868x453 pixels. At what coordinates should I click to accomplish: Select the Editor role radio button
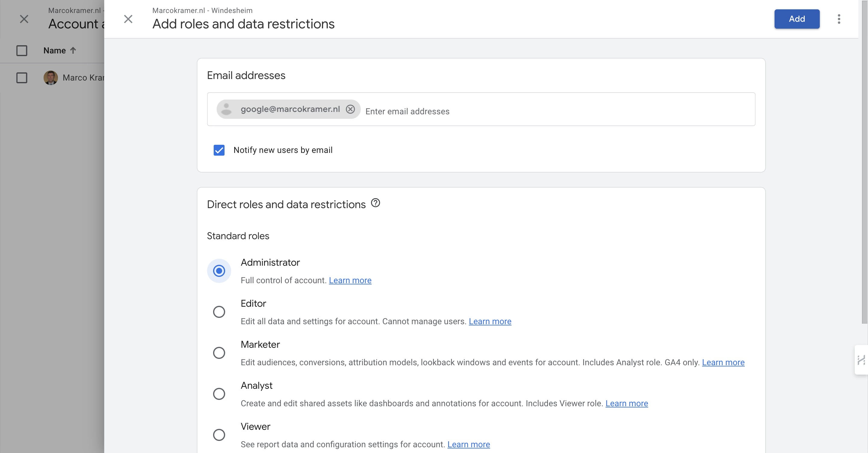coord(219,312)
